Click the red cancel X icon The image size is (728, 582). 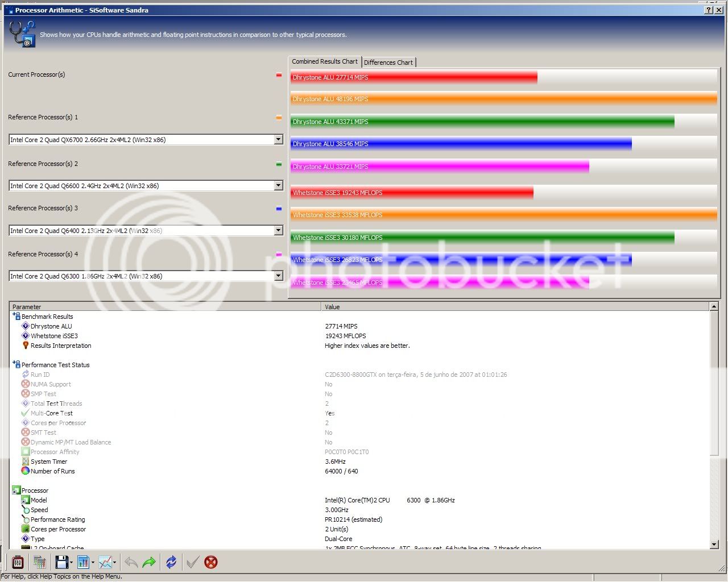(x=211, y=562)
